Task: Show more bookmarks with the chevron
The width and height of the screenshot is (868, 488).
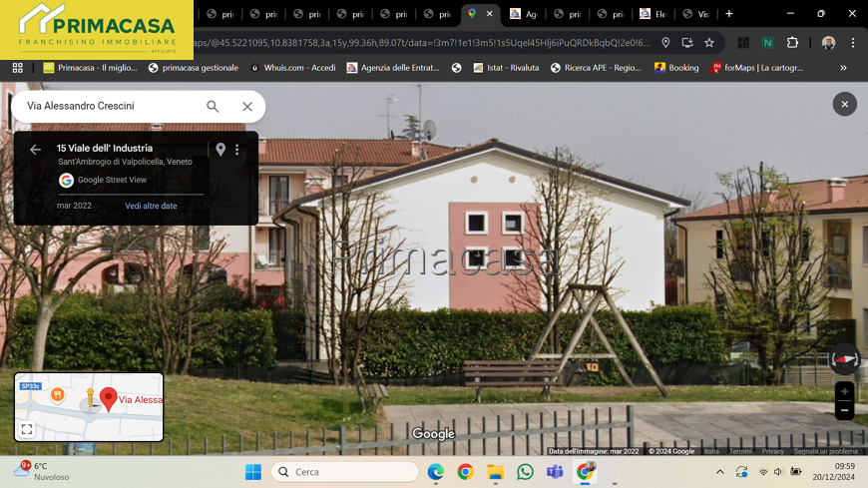Action: [843, 68]
